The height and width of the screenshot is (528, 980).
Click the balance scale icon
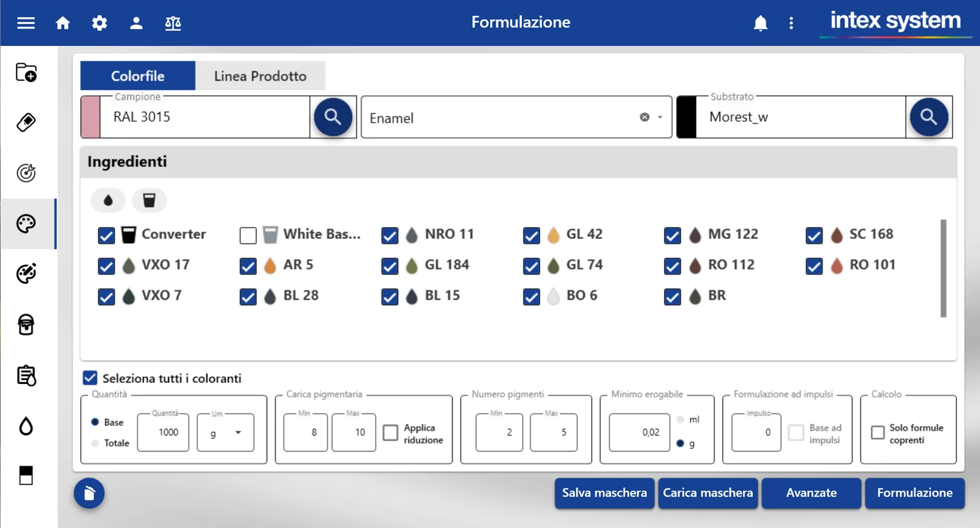tap(173, 23)
